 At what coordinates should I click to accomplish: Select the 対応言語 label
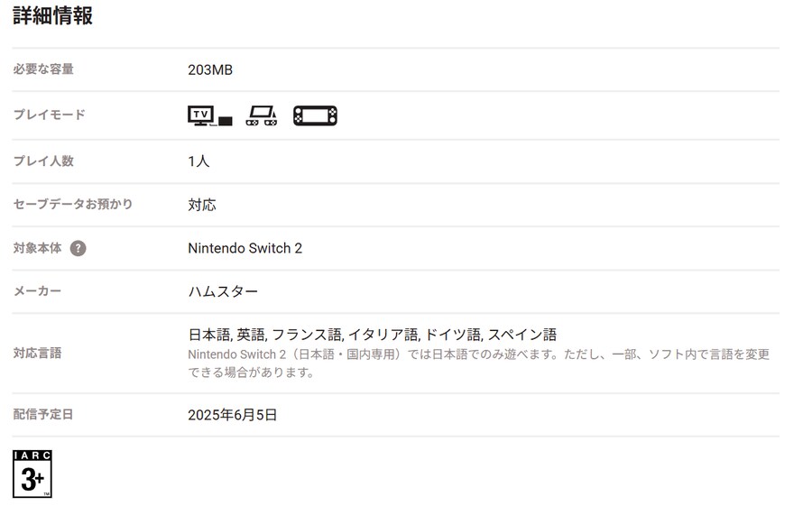point(37,354)
